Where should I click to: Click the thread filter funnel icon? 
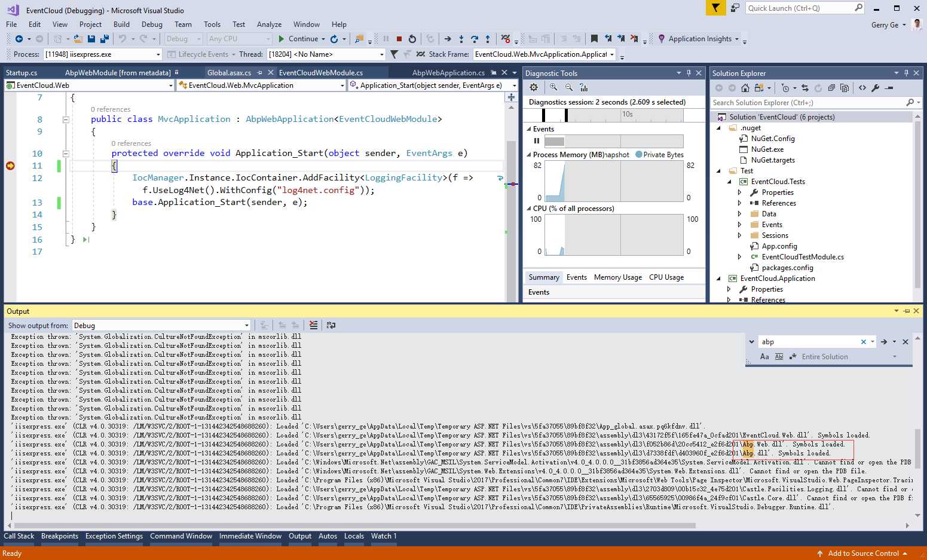[x=394, y=54]
